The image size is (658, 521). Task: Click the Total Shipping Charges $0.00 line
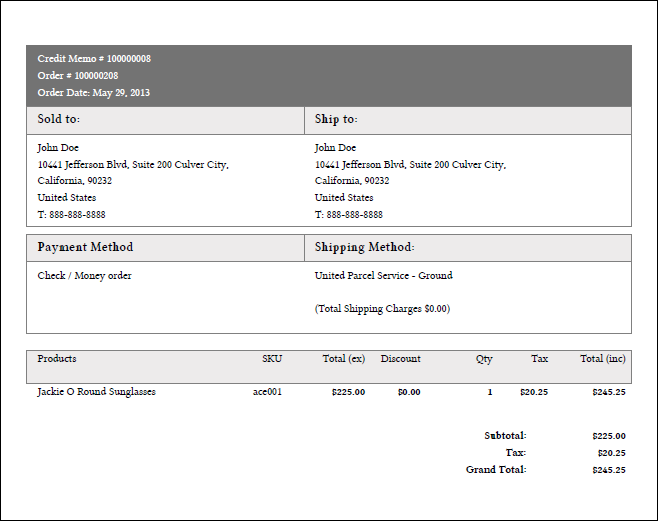(382, 309)
